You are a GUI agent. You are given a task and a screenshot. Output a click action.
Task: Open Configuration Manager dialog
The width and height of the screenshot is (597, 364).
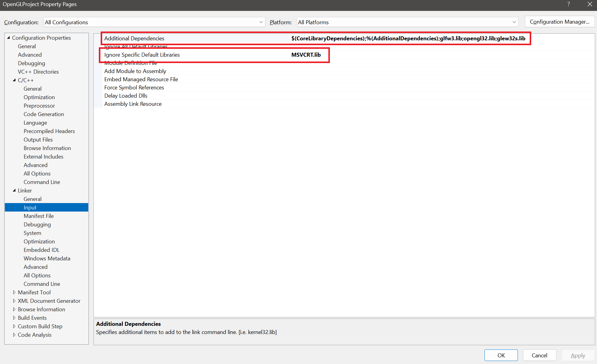point(559,22)
